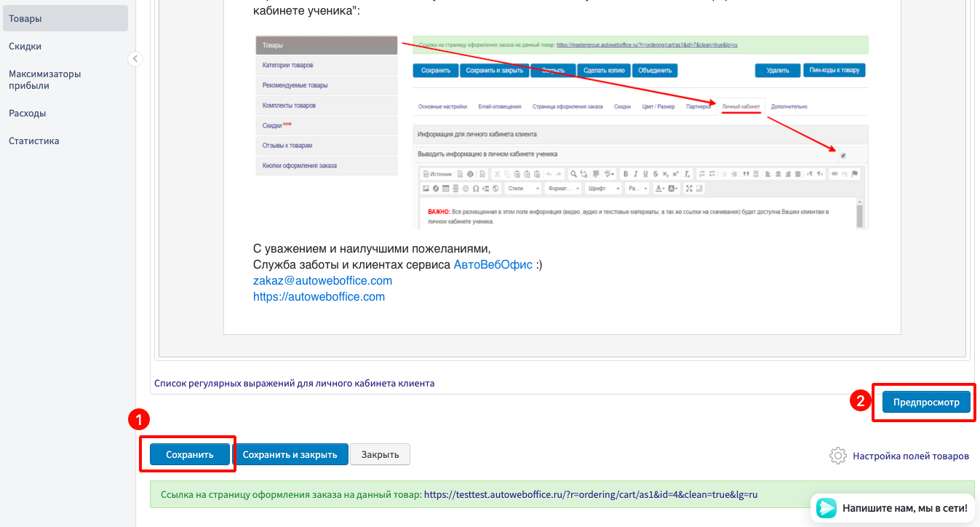Click the zakaz@autoweboffice.com email link
This screenshot has width=980, height=527.
coord(322,281)
